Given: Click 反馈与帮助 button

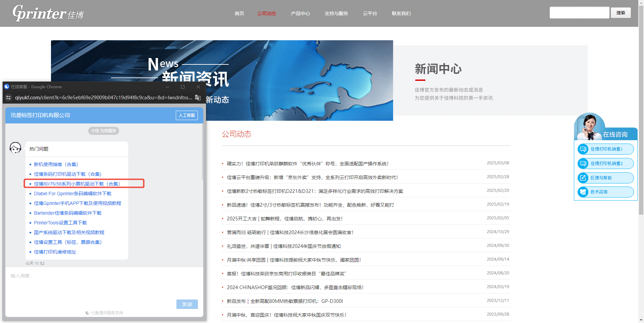Looking at the screenshot, I should click(606, 178).
